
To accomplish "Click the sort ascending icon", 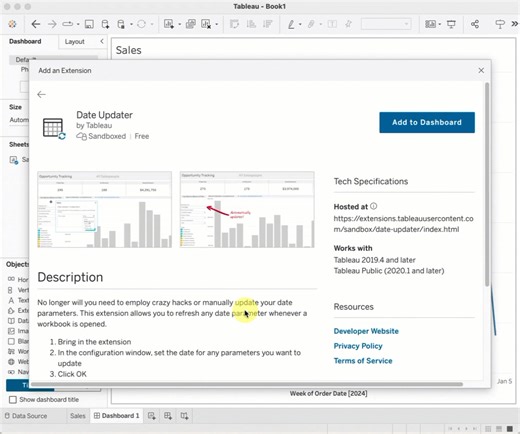I will 251,24.
